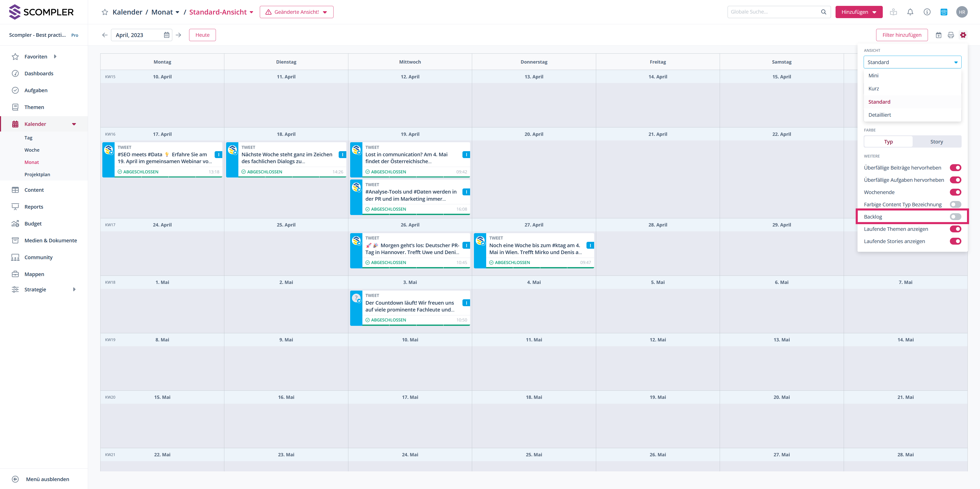Screen dimensions: 980x489
Task: Enable Farbige Content Typ Bezeichnung toggle
Action: tap(955, 205)
